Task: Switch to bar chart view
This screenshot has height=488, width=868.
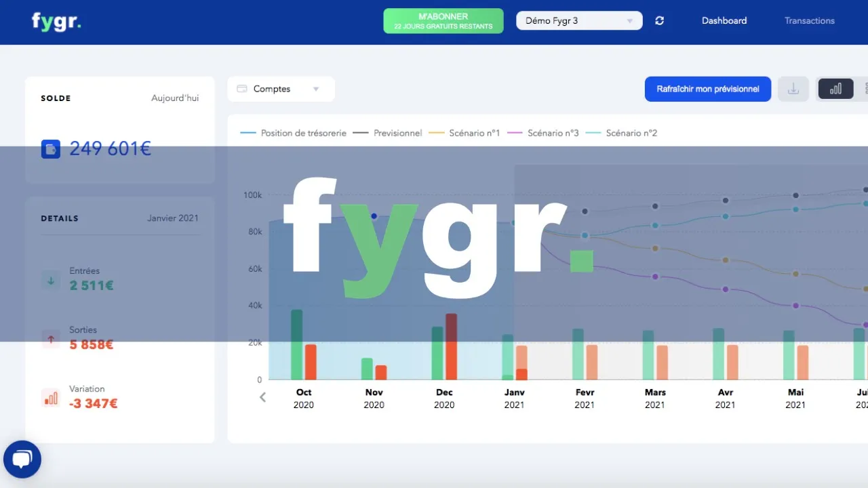Action: coord(836,89)
